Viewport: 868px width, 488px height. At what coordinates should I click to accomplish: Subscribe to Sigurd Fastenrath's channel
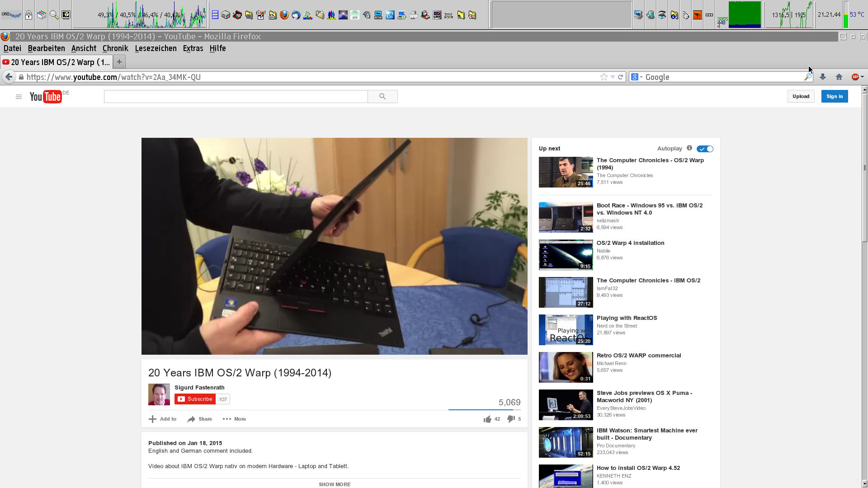click(195, 399)
